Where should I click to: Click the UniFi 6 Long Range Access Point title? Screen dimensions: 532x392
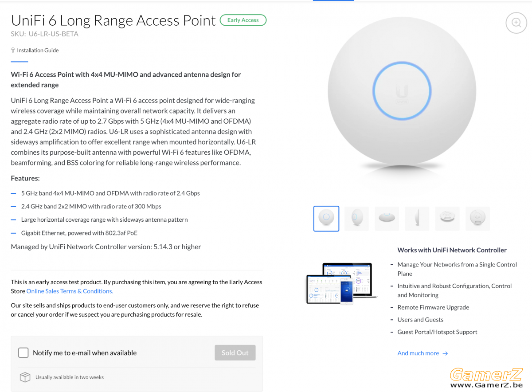coord(113,20)
